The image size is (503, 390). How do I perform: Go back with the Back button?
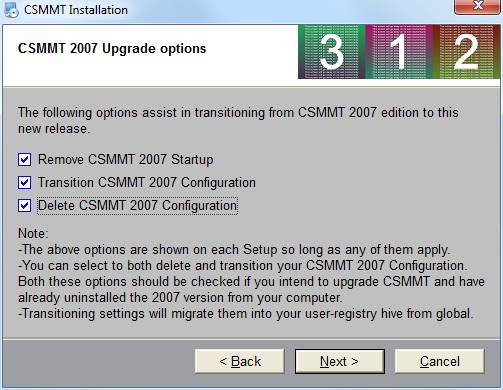pyautogui.click(x=240, y=361)
